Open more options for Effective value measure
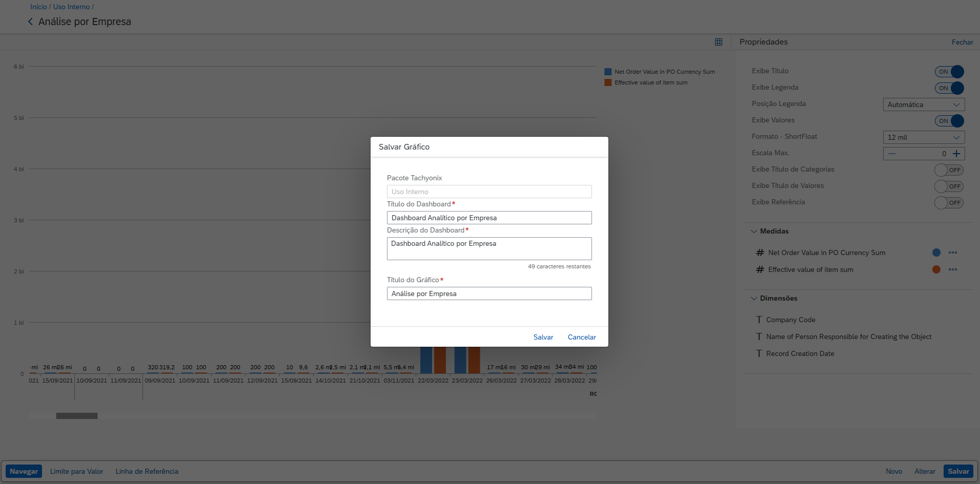This screenshot has width=980, height=484. (x=952, y=269)
